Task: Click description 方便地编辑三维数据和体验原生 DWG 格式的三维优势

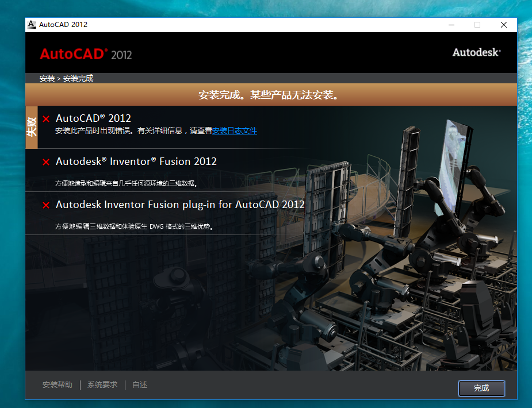Action: tap(135, 226)
